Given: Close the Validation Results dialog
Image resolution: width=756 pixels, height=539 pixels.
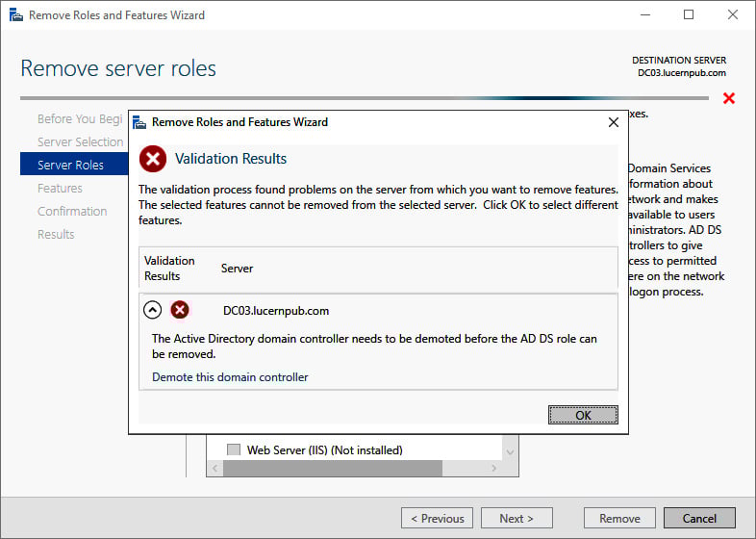Looking at the screenshot, I should [614, 122].
